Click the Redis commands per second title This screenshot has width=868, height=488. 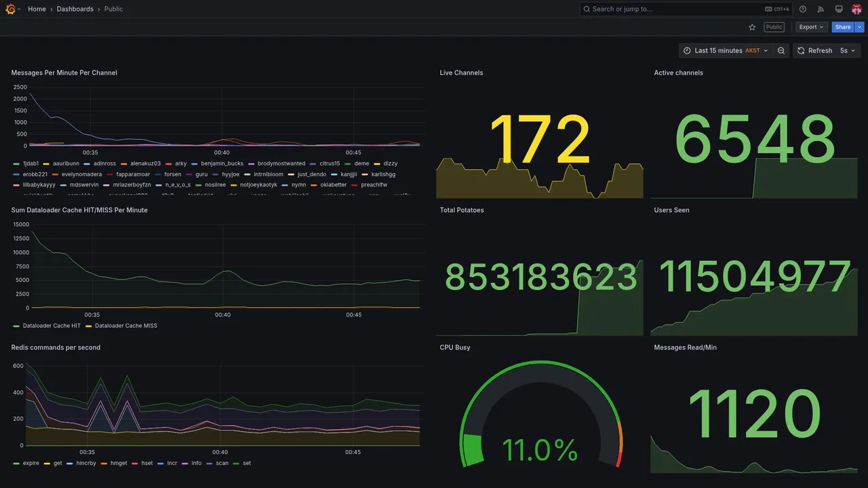click(56, 348)
